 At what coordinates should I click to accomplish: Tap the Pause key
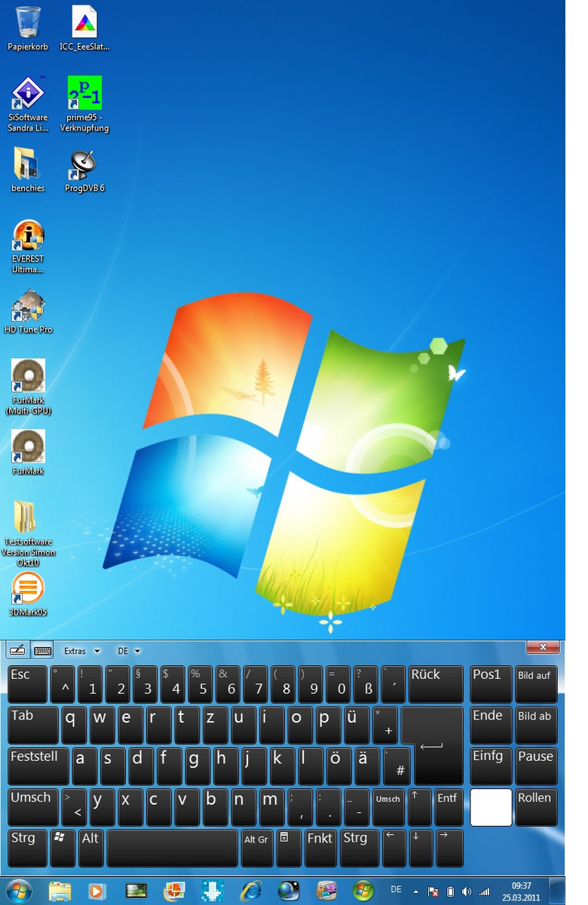point(536,766)
